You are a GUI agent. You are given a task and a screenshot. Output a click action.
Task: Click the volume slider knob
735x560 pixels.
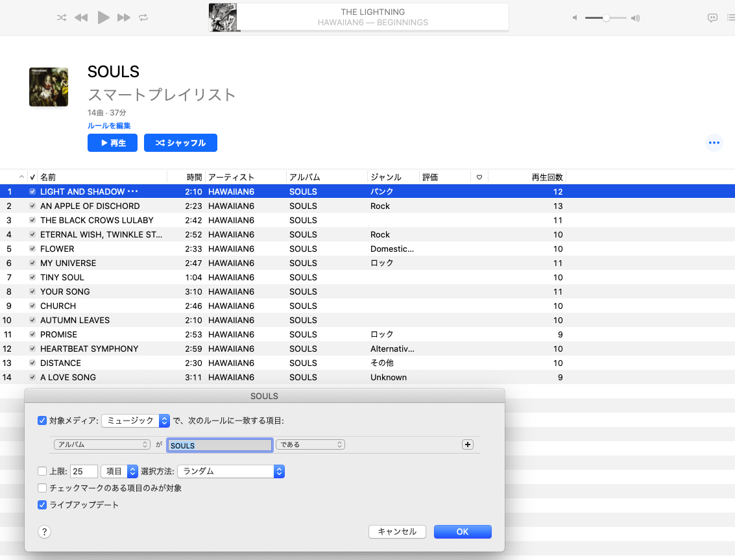pos(606,18)
